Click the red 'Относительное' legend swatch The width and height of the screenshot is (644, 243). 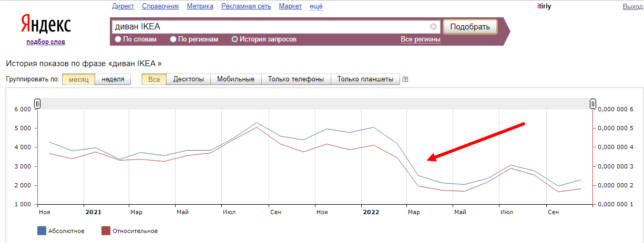pos(106,231)
